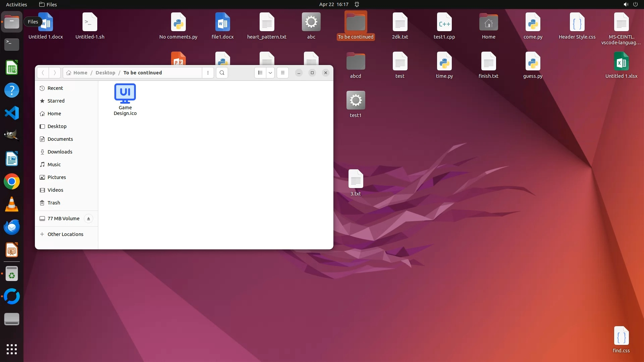Viewport: 644px width, 362px height.
Task: Show Applications grid in dock
Action: pos(12,349)
